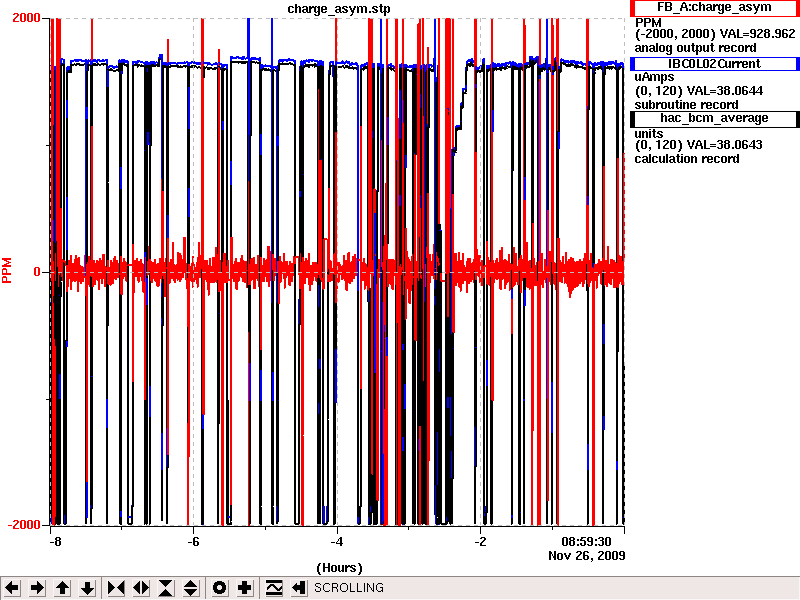Click the -8 hours x-axis tick label
This screenshot has height=600, width=800.
coord(55,542)
